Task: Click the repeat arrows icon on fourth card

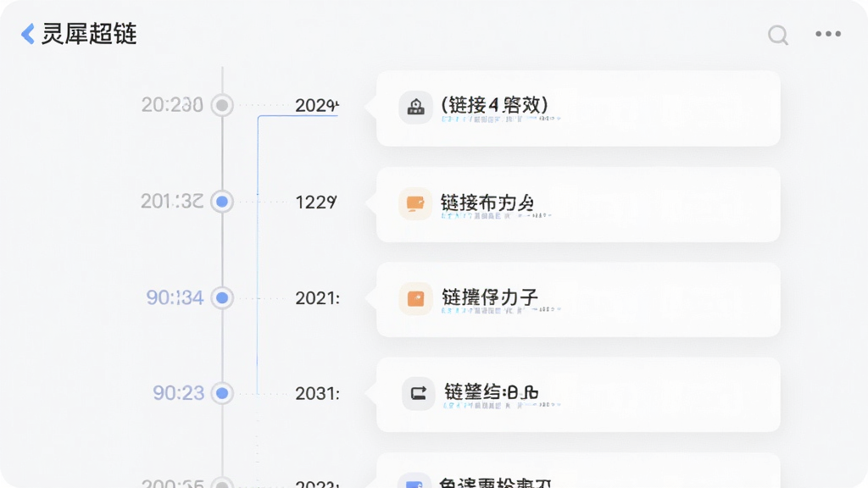Action: click(x=419, y=393)
